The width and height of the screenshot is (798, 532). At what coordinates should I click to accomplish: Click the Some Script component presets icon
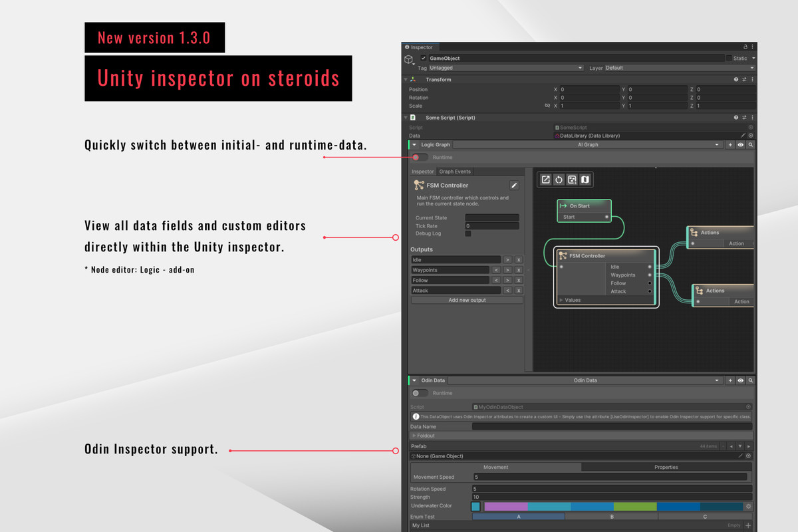tap(744, 118)
